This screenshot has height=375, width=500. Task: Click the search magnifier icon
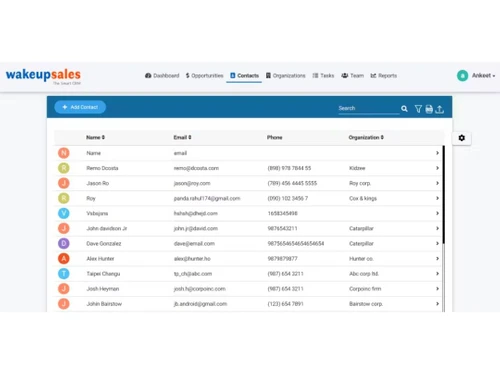click(x=404, y=109)
